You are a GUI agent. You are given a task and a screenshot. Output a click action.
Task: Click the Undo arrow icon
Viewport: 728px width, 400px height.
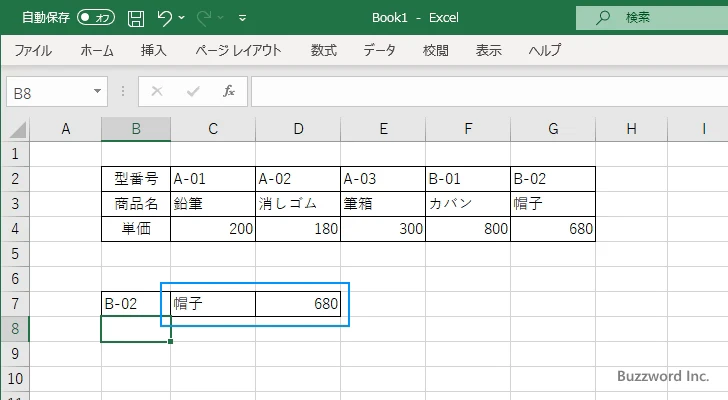[166, 17]
